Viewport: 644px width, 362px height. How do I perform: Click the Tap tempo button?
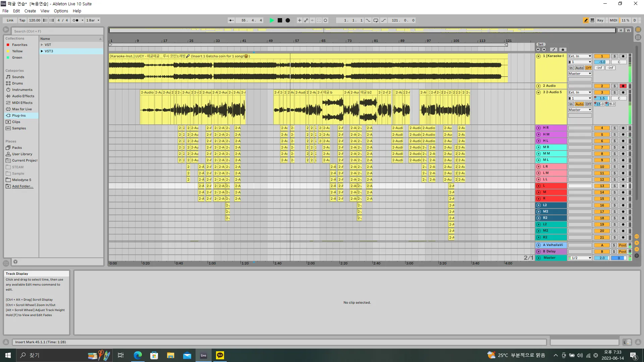click(x=22, y=20)
